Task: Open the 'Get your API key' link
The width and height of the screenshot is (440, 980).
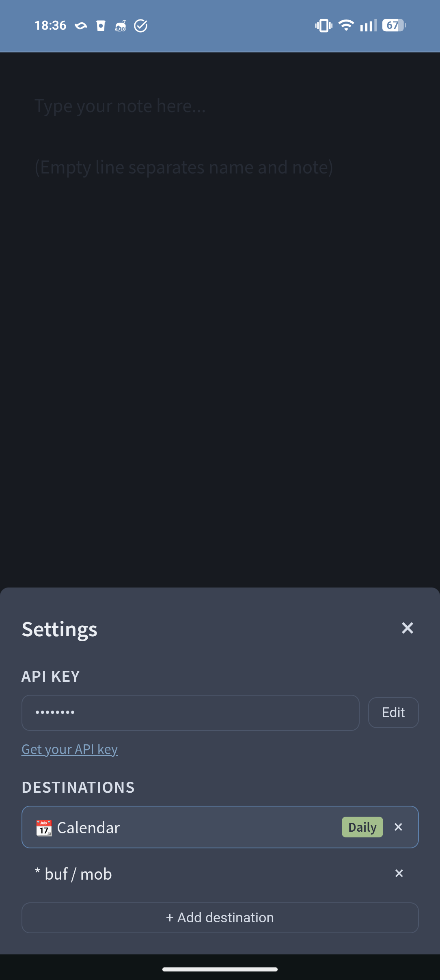Action: pos(69,749)
